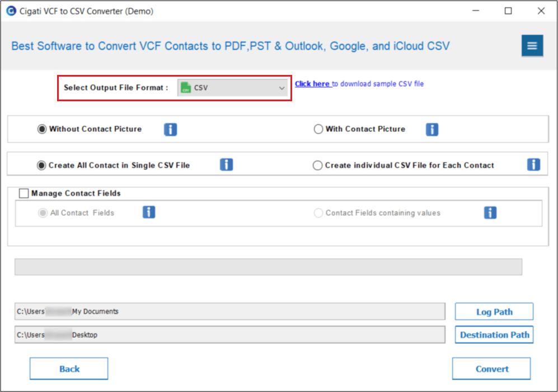
Task: Select All Contact Fields radio button
Action: tap(43, 213)
